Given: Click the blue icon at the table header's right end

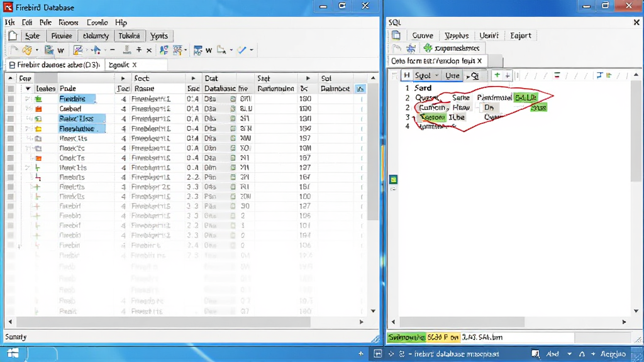Looking at the screenshot, I should click(x=360, y=89).
